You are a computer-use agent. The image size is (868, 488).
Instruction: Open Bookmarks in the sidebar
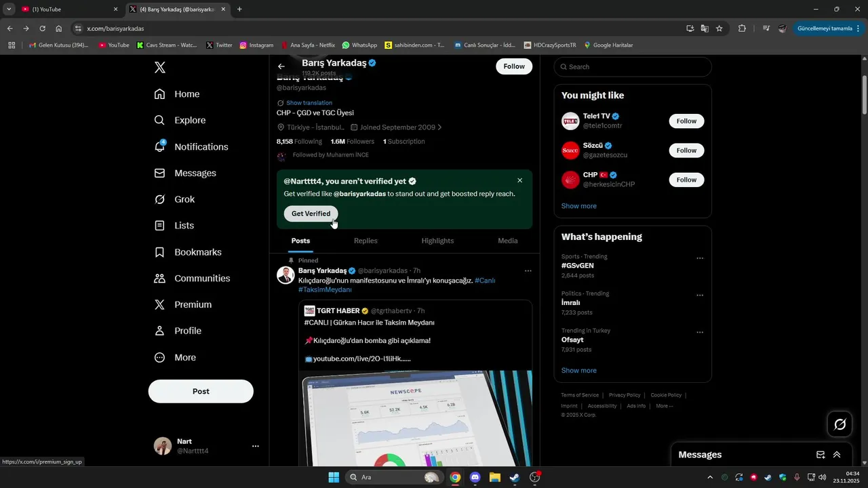coord(188,252)
